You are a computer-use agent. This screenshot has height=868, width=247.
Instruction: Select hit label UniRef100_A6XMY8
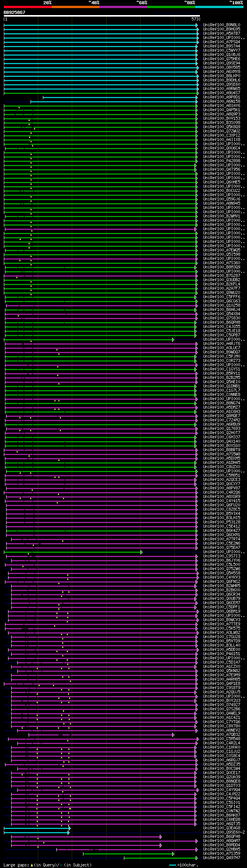pyautogui.click(x=222, y=72)
